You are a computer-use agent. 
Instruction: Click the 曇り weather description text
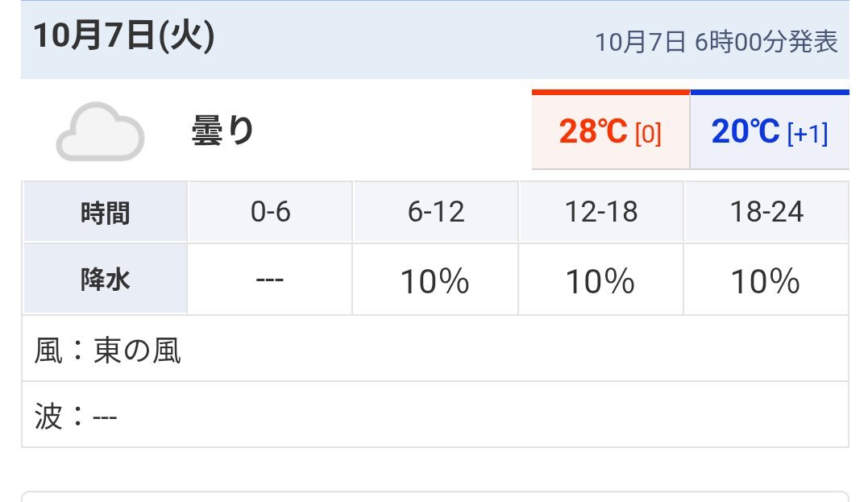[222, 131]
